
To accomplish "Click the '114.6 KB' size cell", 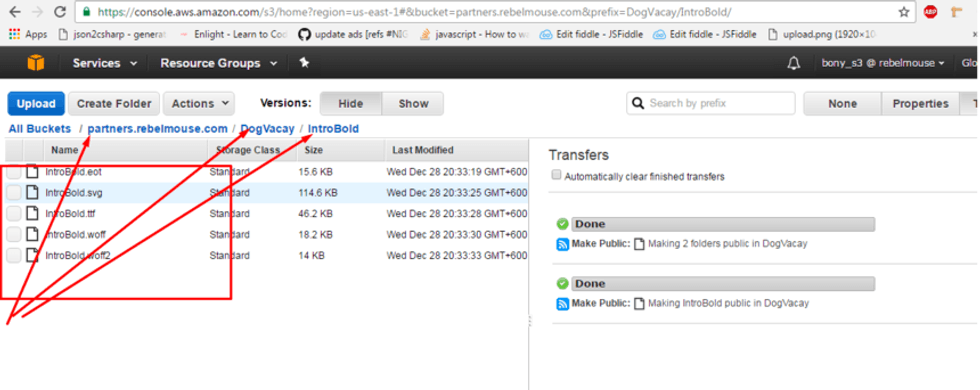I will pyautogui.click(x=318, y=192).
